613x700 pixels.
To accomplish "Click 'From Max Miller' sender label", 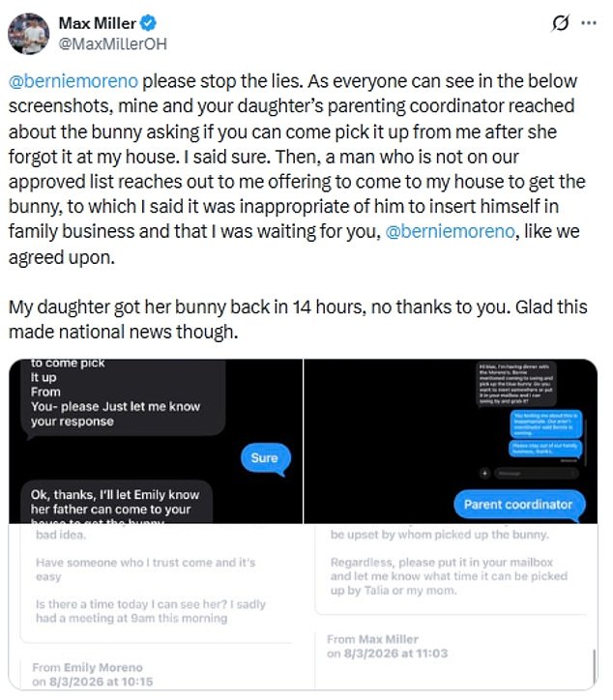I will tap(373, 640).
